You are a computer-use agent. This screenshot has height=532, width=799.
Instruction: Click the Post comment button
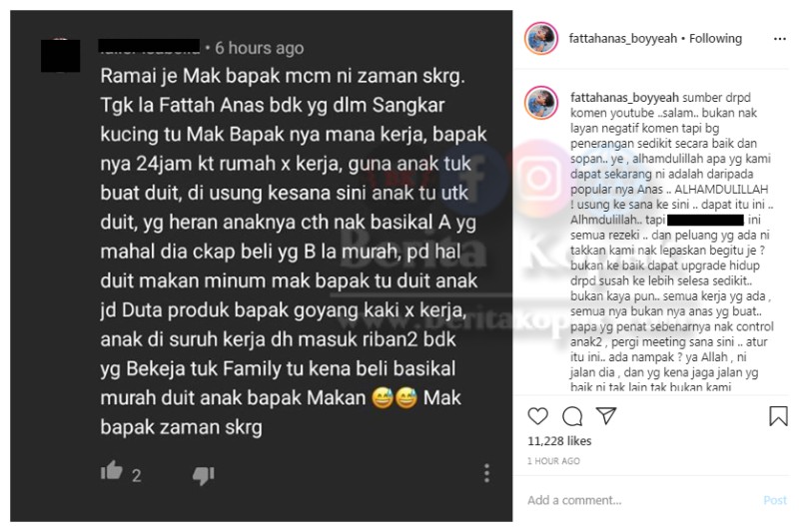(x=775, y=500)
